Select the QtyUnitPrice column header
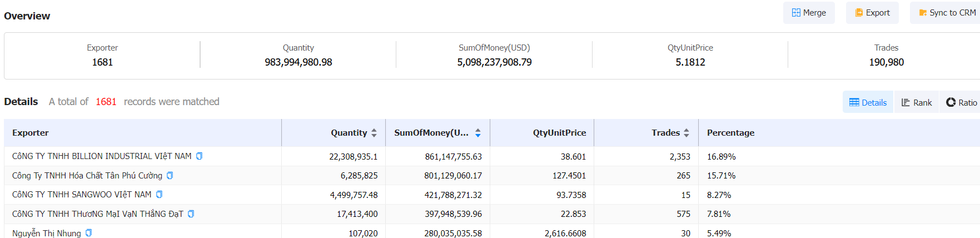980x238 pixels. coord(559,133)
